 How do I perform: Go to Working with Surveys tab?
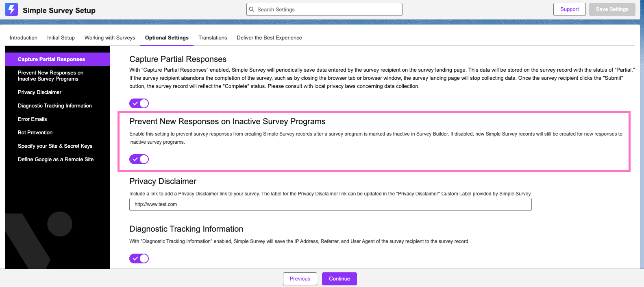click(110, 38)
